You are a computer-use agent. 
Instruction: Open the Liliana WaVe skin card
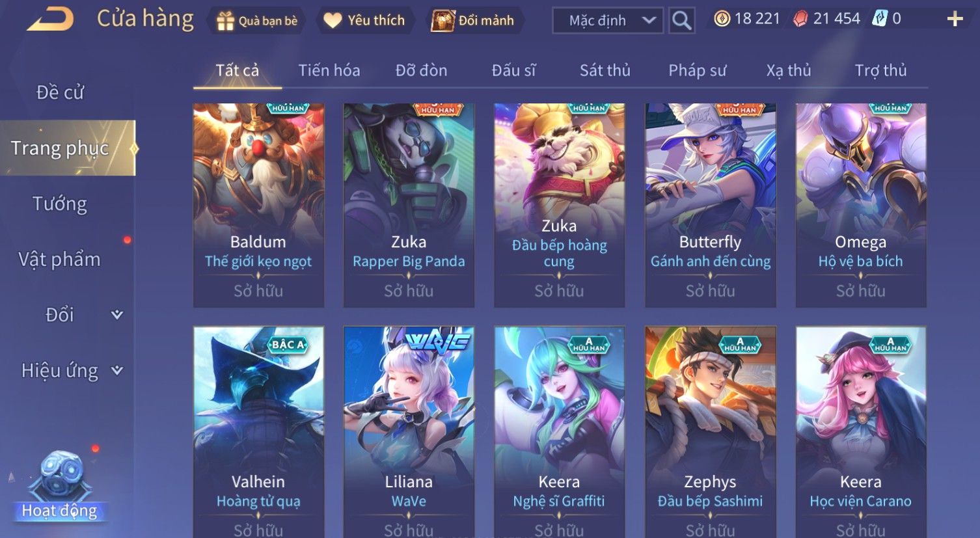click(x=409, y=432)
